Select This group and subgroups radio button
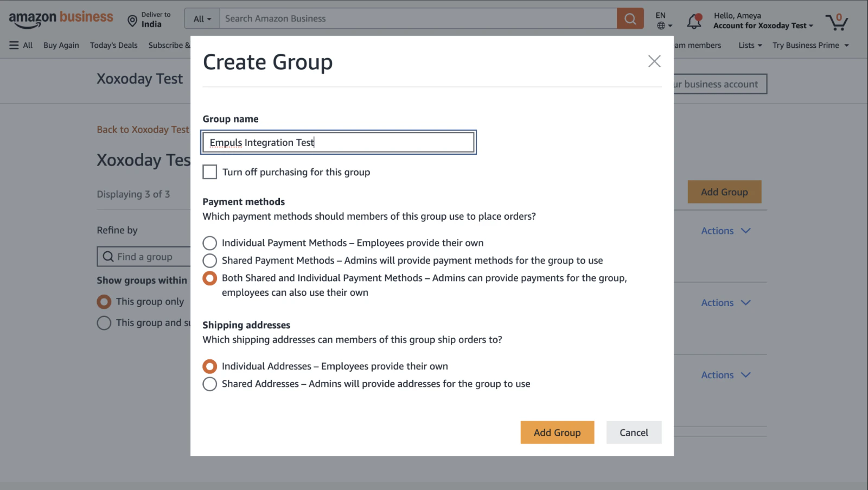Image resolution: width=868 pixels, height=490 pixels. point(104,323)
